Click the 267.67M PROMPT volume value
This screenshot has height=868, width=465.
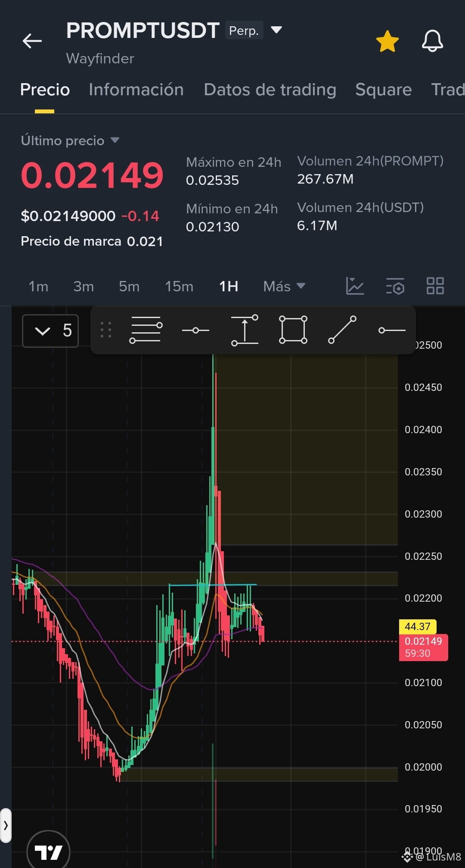pos(325,179)
